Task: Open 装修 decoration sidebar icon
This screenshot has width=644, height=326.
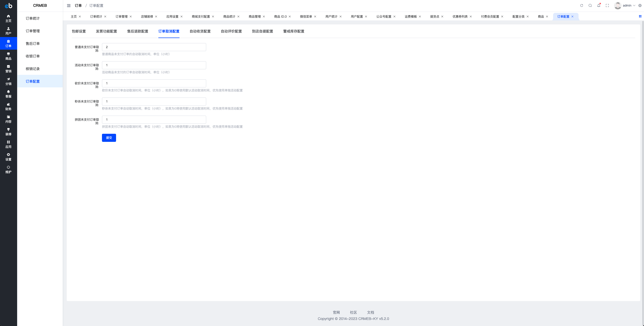Action: [x=8, y=132]
